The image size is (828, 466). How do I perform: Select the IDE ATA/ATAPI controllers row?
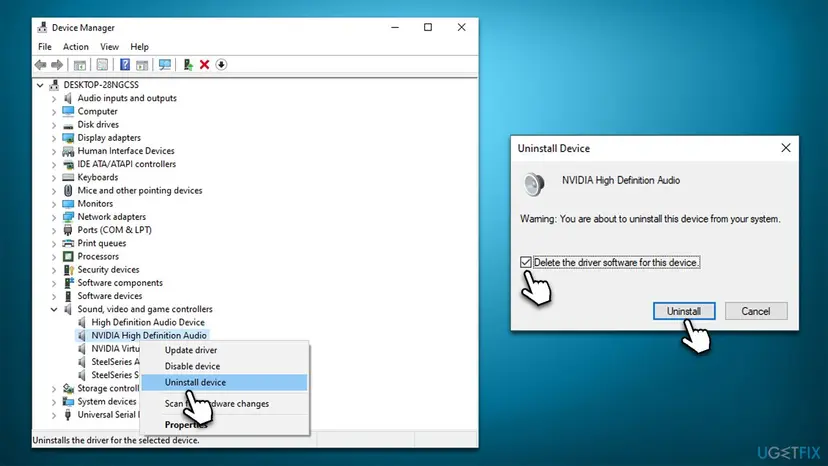119,164
